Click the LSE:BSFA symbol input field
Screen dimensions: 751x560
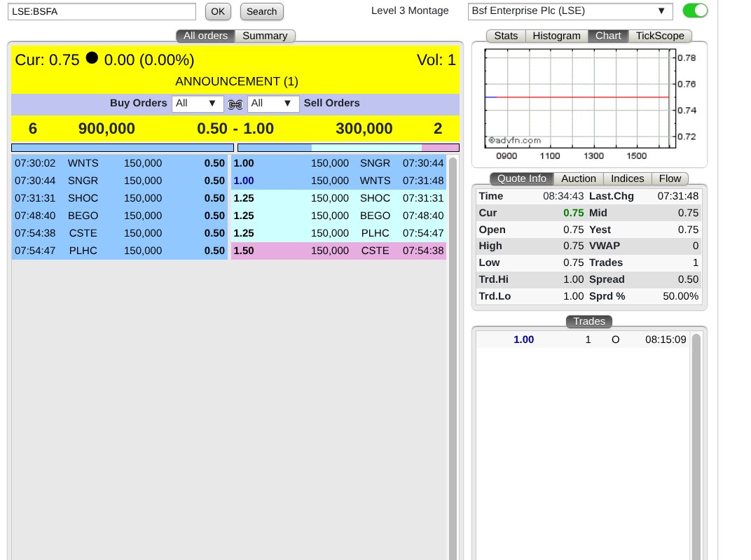pos(102,11)
